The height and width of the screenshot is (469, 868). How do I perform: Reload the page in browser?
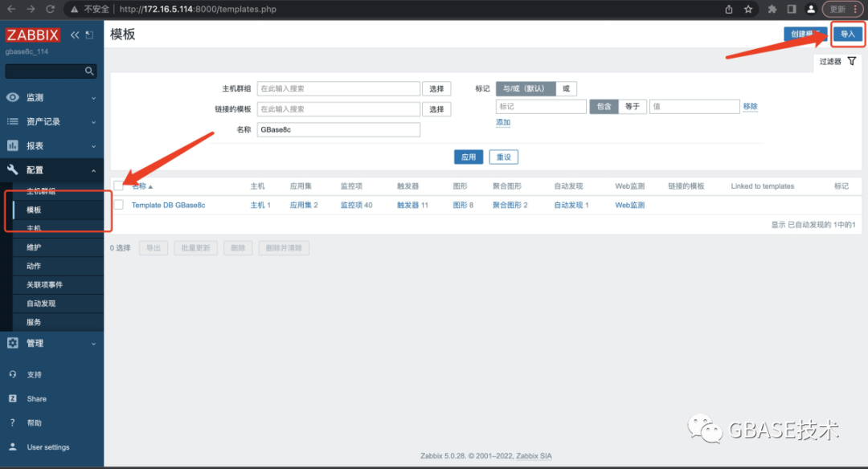(50, 9)
